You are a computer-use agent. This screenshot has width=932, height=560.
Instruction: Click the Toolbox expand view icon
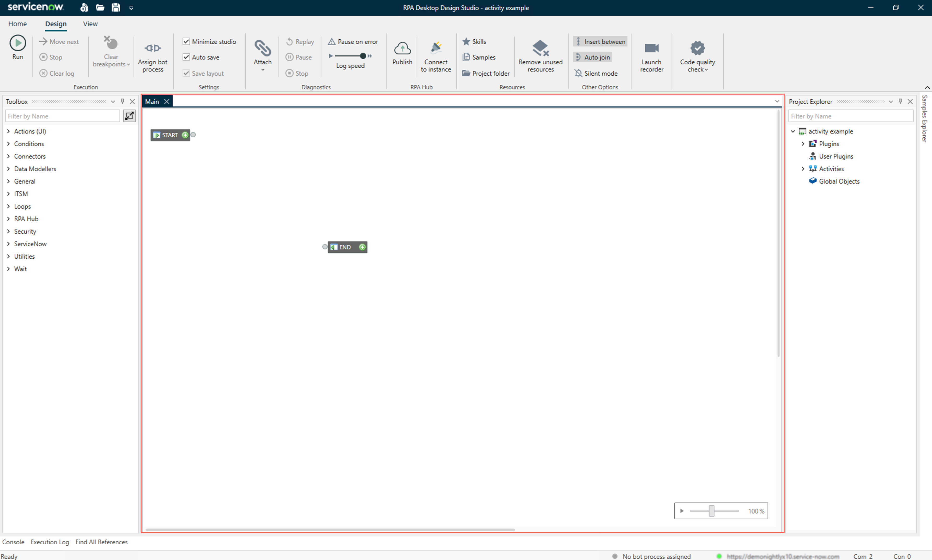[129, 116]
